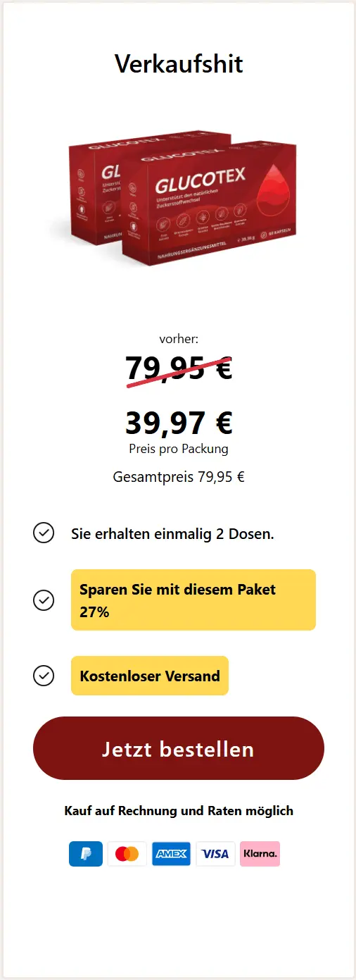Image resolution: width=356 pixels, height=980 pixels.
Task: Click checkmark icon beside Kostenloser Versand
Action: [x=44, y=676]
